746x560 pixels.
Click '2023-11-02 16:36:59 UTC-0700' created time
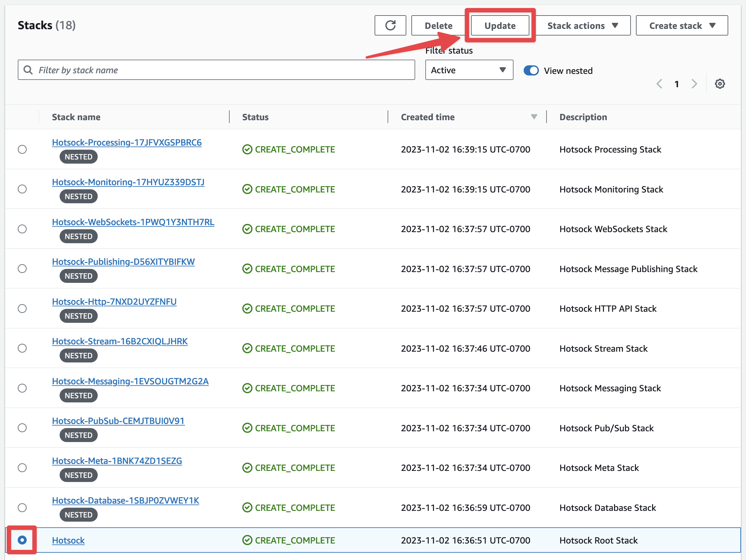465,507
